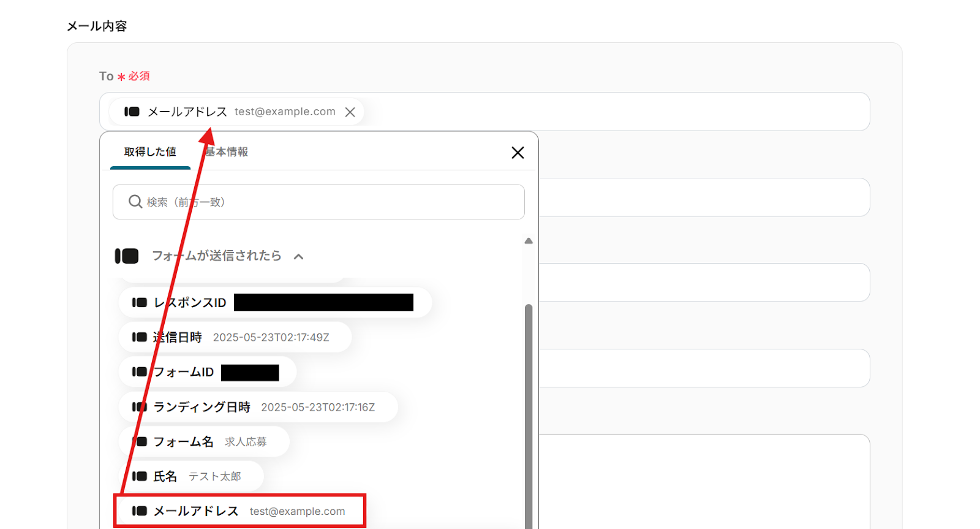Select the フォーム名 求人応募 value
The height and width of the screenshot is (529, 980).
204,442
